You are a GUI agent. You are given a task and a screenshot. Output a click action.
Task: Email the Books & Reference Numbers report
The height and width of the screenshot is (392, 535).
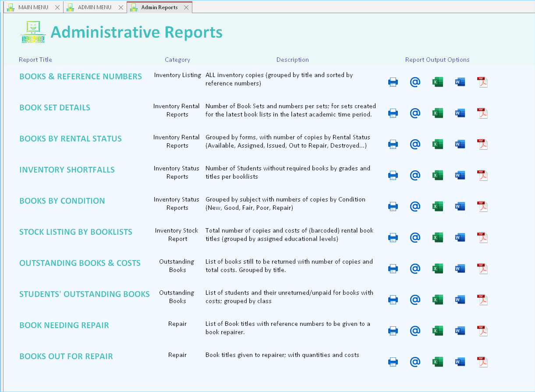(x=415, y=82)
